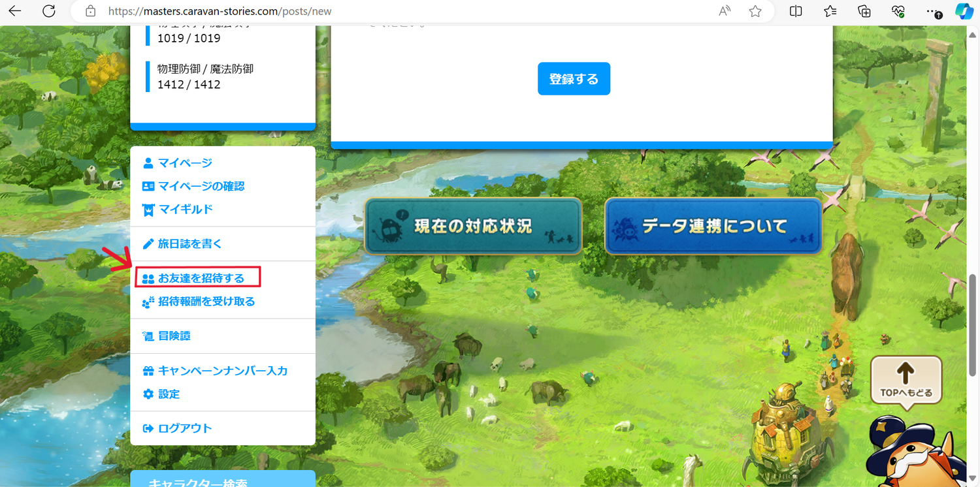The height and width of the screenshot is (487, 980).
Task: Click the 登録する button
Action: pos(574,79)
